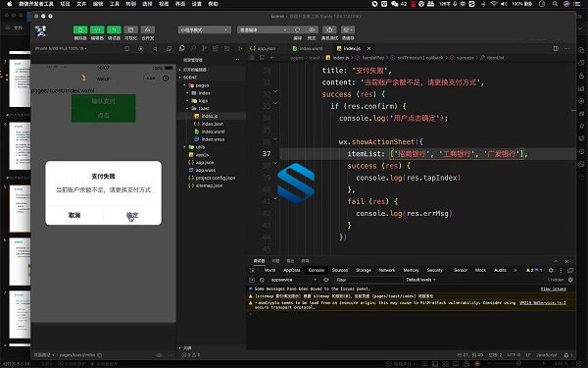Image resolution: width=588 pixels, height=368 pixels.
Task: Open the Source Control branch icon
Action: coord(205,48)
